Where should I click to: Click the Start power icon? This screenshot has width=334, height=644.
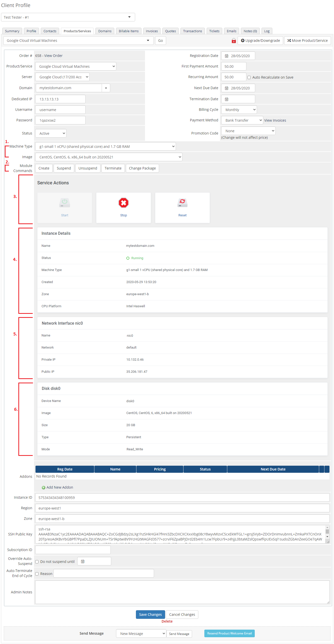point(65,203)
